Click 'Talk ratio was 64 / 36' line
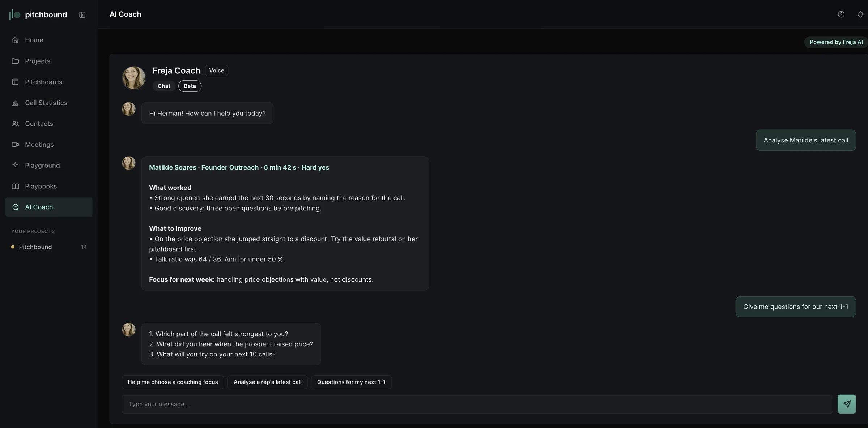Screen dimensions: 868x428 coord(217,259)
